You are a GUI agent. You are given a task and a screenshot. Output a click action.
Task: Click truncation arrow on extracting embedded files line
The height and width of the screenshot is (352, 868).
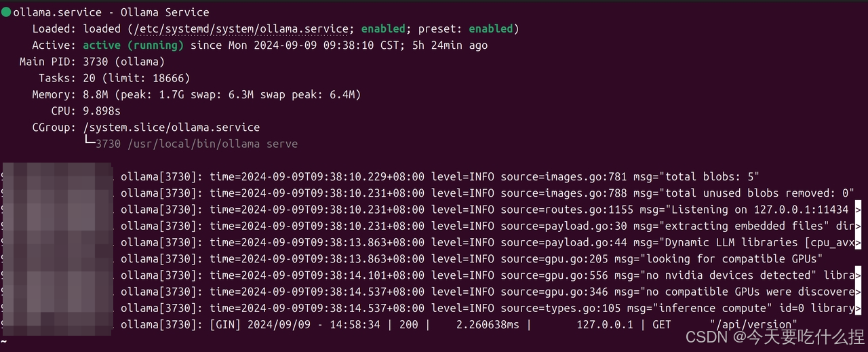click(858, 226)
